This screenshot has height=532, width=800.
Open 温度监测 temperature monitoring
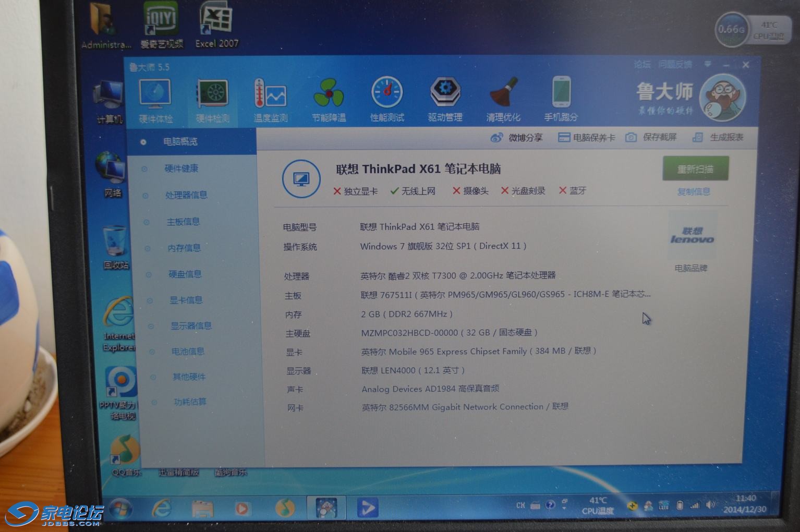tap(270, 100)
